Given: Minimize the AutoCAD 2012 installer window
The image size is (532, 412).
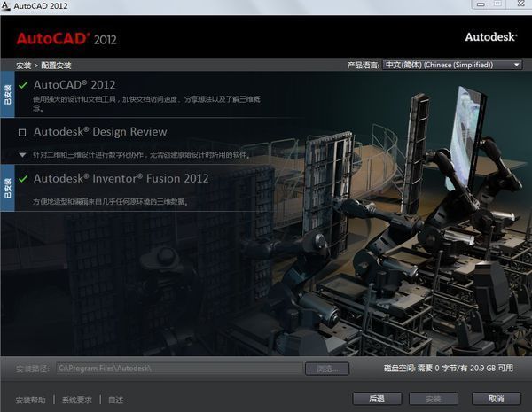Looking at the screenshot, I should [x=481, y=4].
